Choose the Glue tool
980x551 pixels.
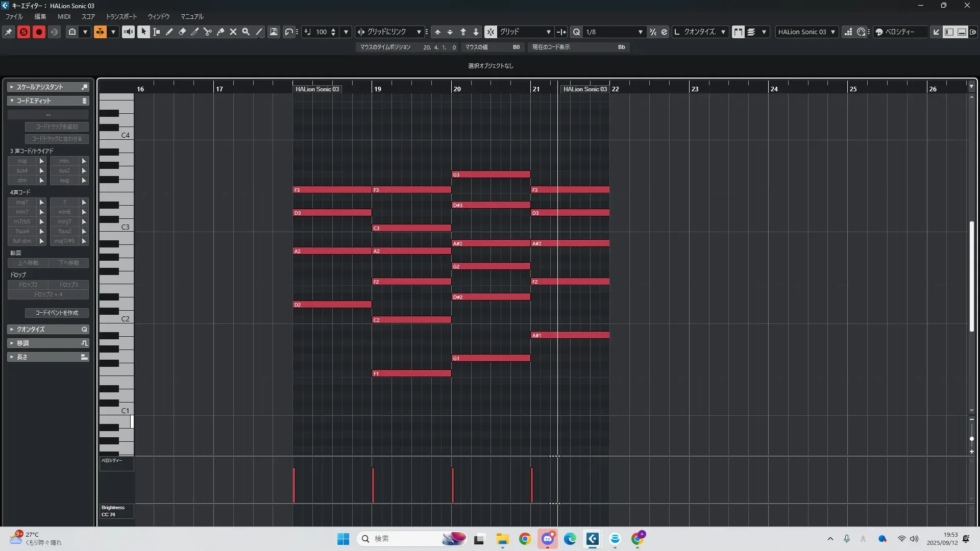(x=220, y=32)
